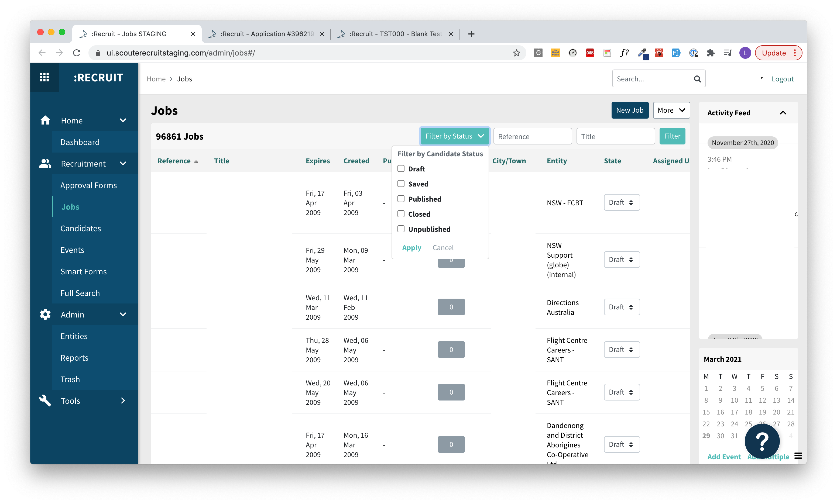The width and height of the screenshot is (837, 504).
Task: Sort by the Expires column header
Action: [318, 161]
